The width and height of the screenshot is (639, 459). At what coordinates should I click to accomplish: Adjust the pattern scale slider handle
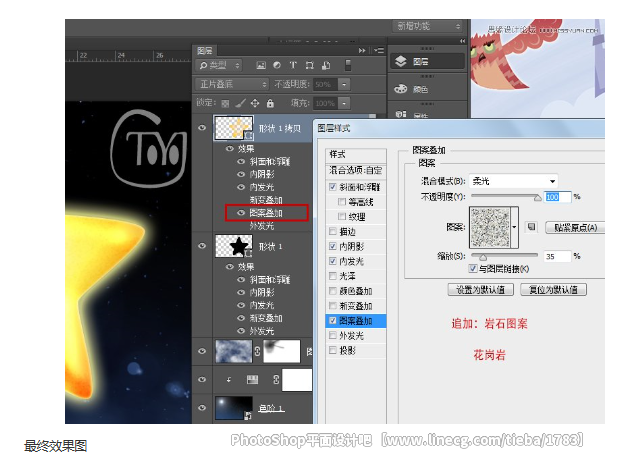tap(483, 257)
